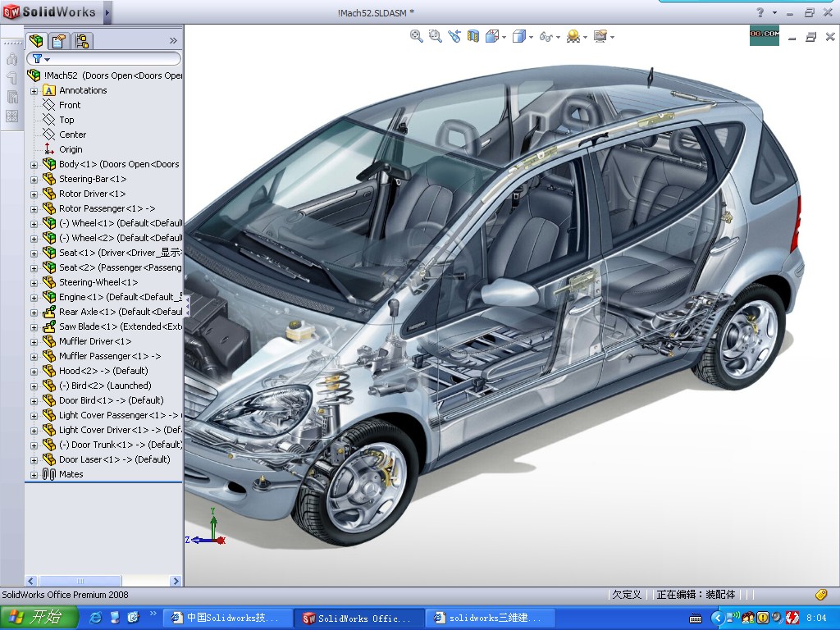Click the Light Cover Passenger<1> part icon

coord(49,414)
